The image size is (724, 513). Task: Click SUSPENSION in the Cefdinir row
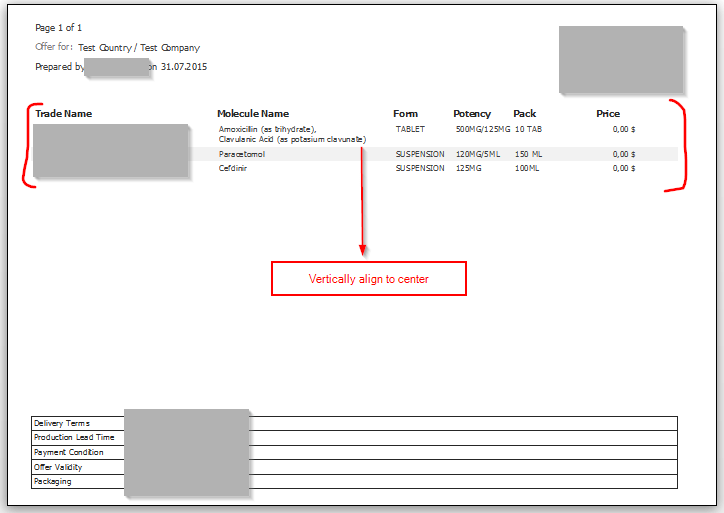(420, 168)
